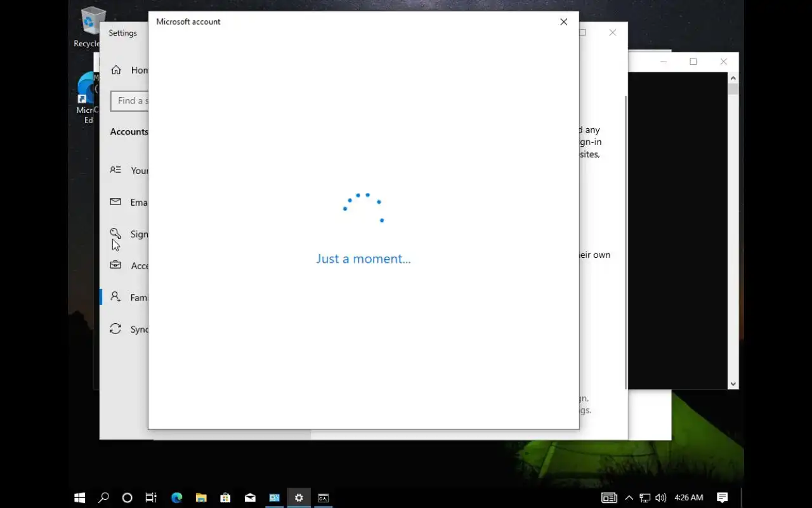Close the black console window
The width and height of the screenshot is (812, 508).
(x=723, y=62)
